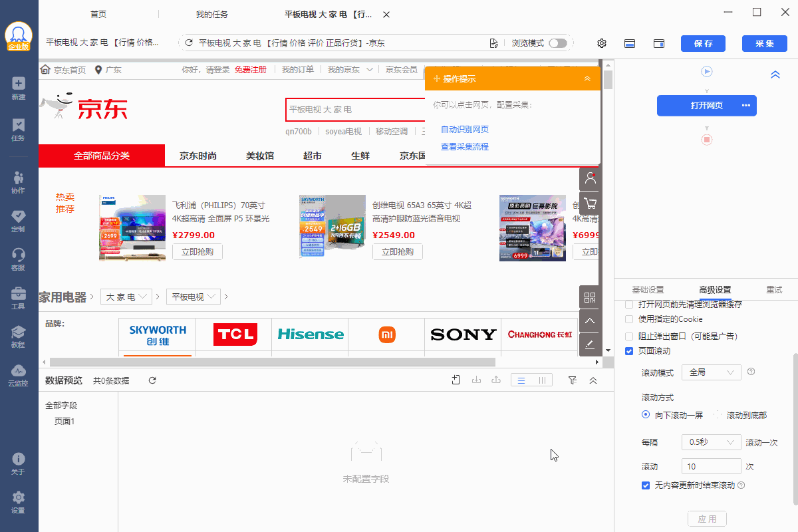The image size is (798, 532).
Task: Open the 基础设置 tab
Action: click(x=648, y=290)
